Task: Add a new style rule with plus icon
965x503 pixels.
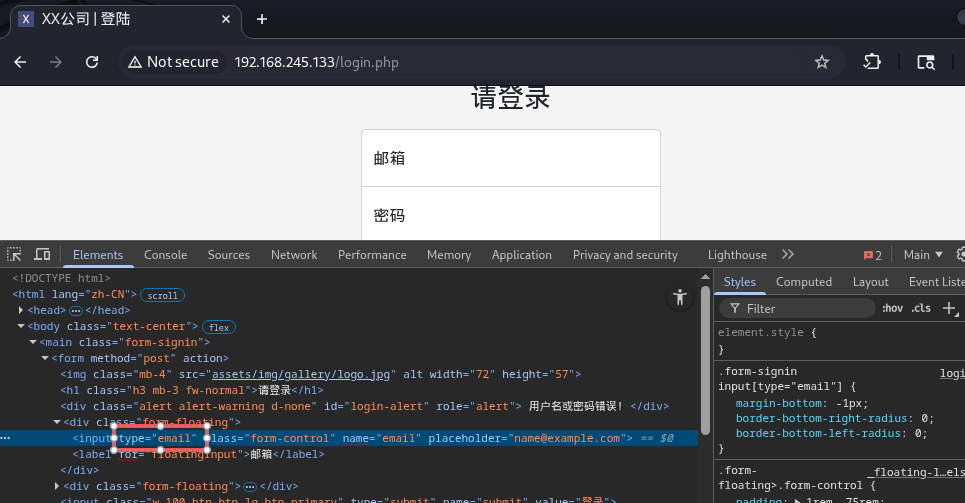Action: [x=949, y=308]
